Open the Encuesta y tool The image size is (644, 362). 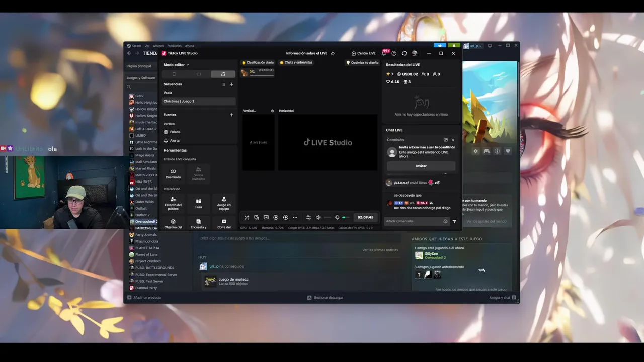point(199,224)
